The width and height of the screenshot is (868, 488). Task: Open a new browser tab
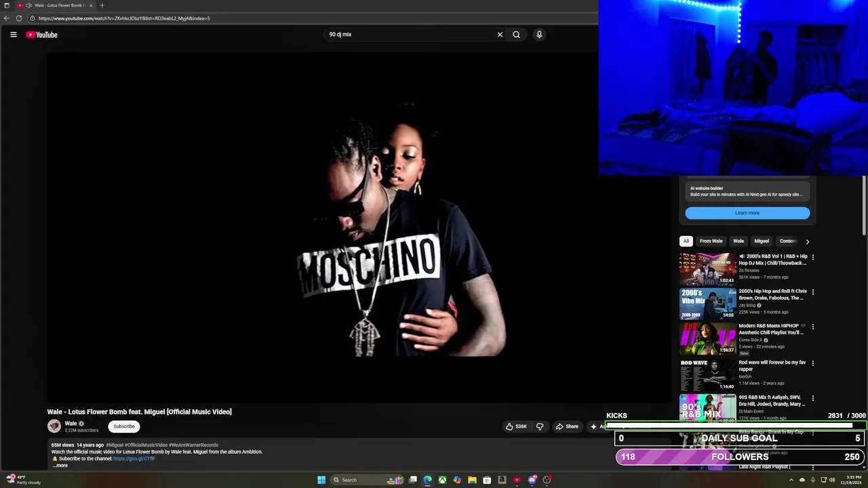pyautogui.click(x=102, y=5)
